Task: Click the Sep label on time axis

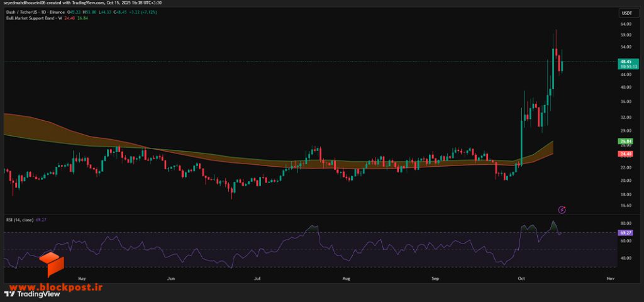Action: point(435,279)
